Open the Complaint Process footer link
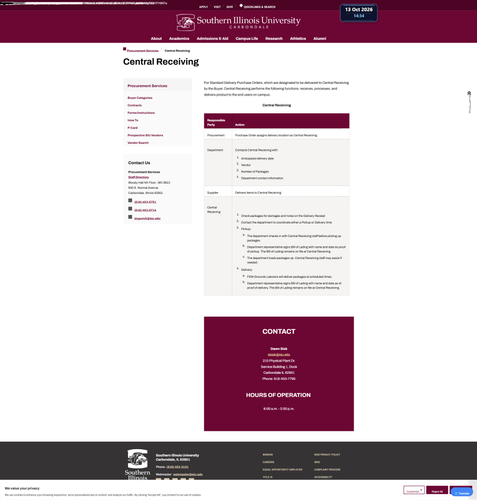This screenshot has height=500, width=477. tap(327, 470)
